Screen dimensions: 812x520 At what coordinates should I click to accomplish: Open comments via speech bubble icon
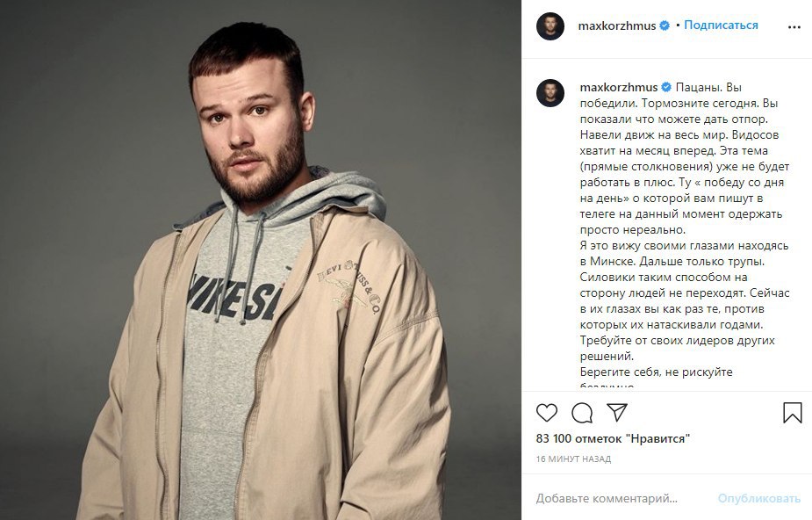tap(582, 413)
